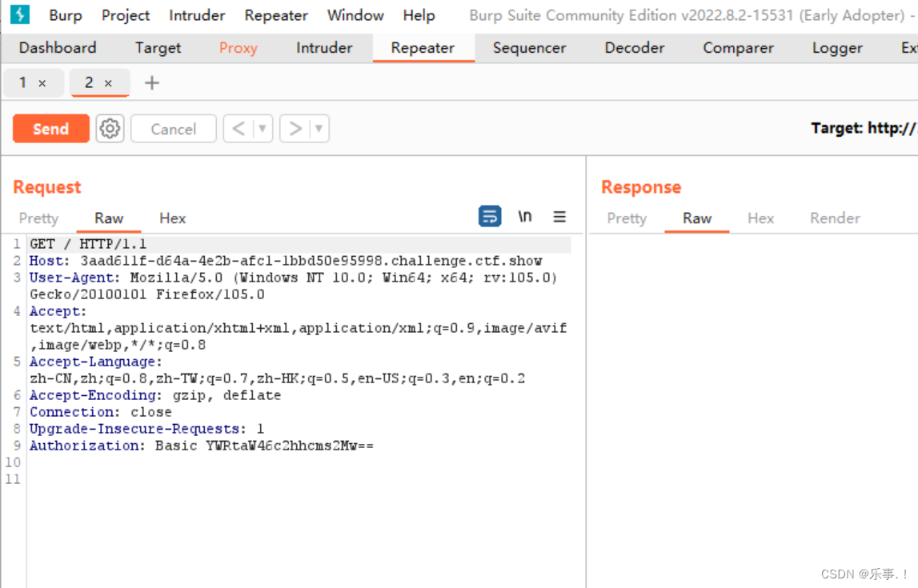This screenshot has width=918, height=588.
Task: Open the Project menu
Action: click(126, 15)
